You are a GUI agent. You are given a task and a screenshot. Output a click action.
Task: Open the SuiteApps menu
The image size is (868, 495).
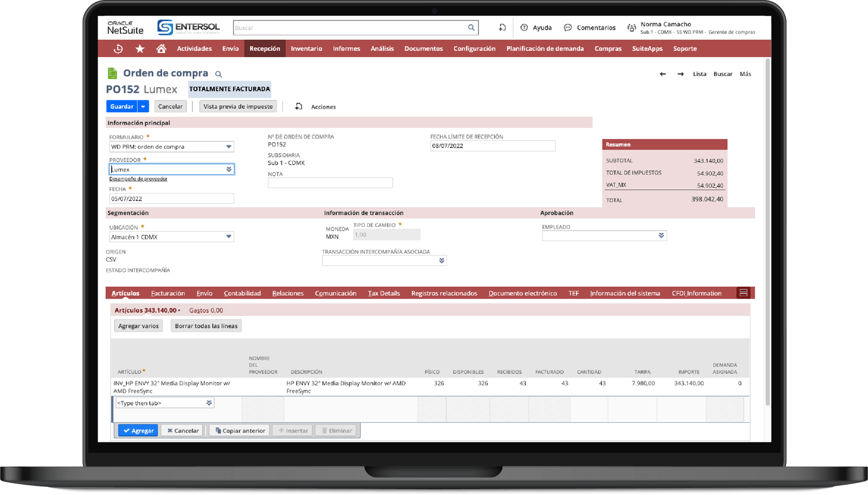pos(647,49)
